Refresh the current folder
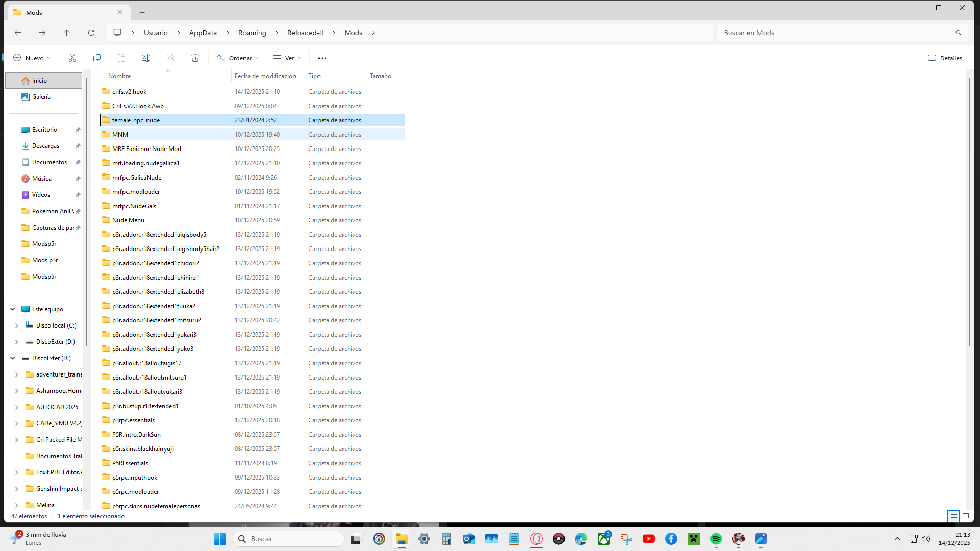 [91, 33]
